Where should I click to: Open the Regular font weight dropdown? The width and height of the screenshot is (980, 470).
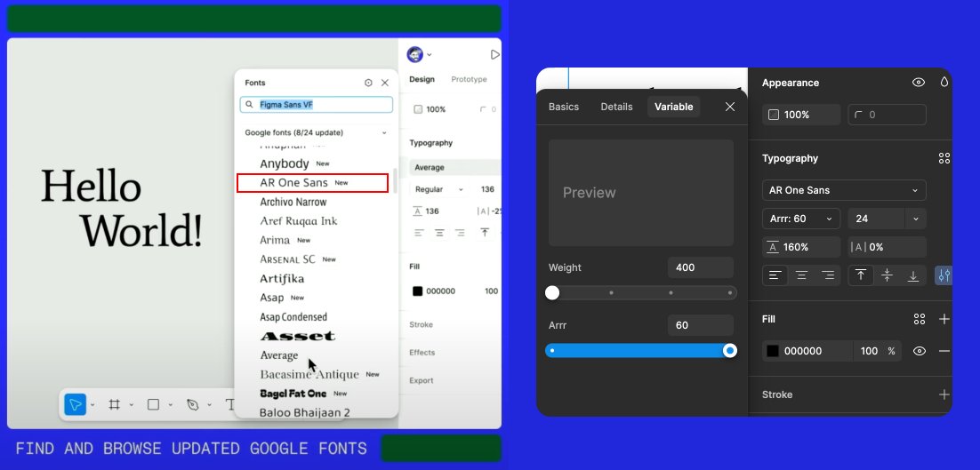438,189
